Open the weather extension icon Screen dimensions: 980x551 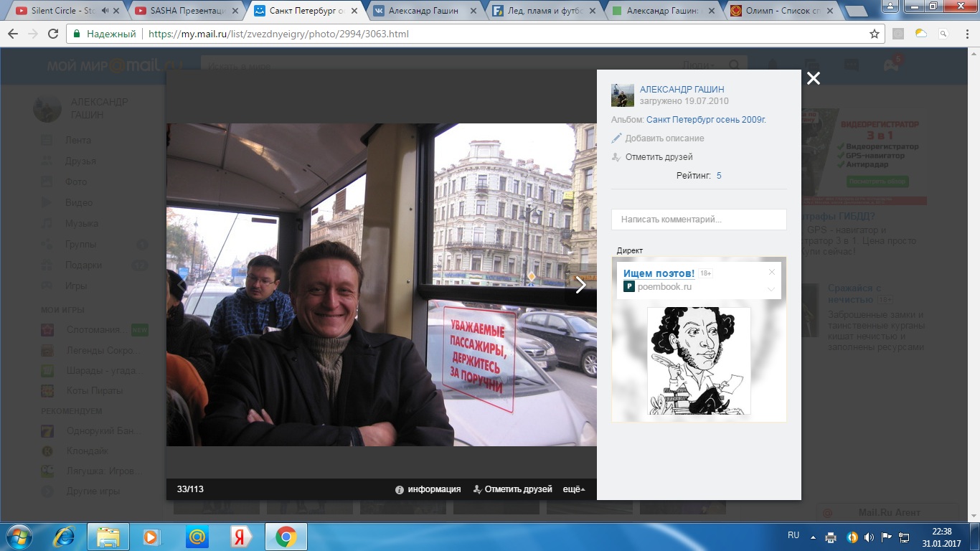[x=921, y=34]
